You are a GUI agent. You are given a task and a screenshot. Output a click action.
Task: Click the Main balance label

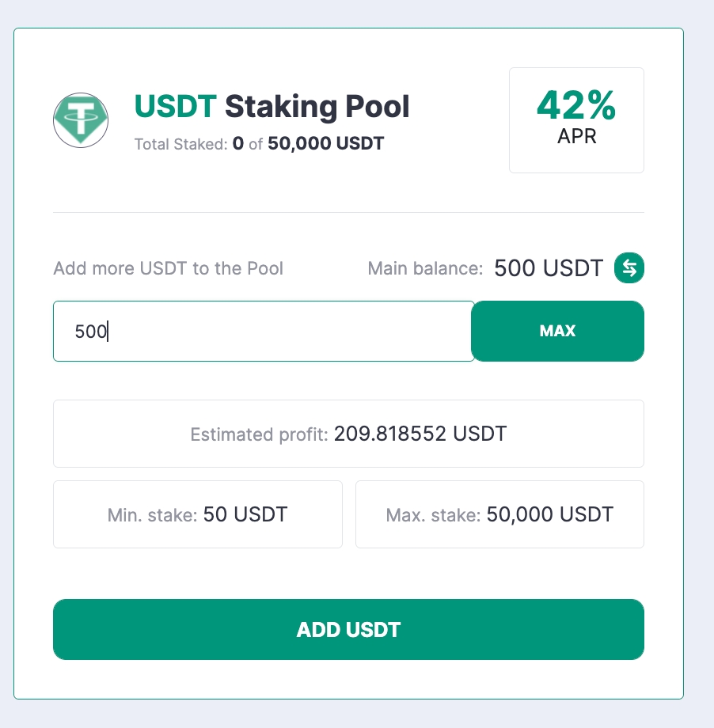point(425,269)
